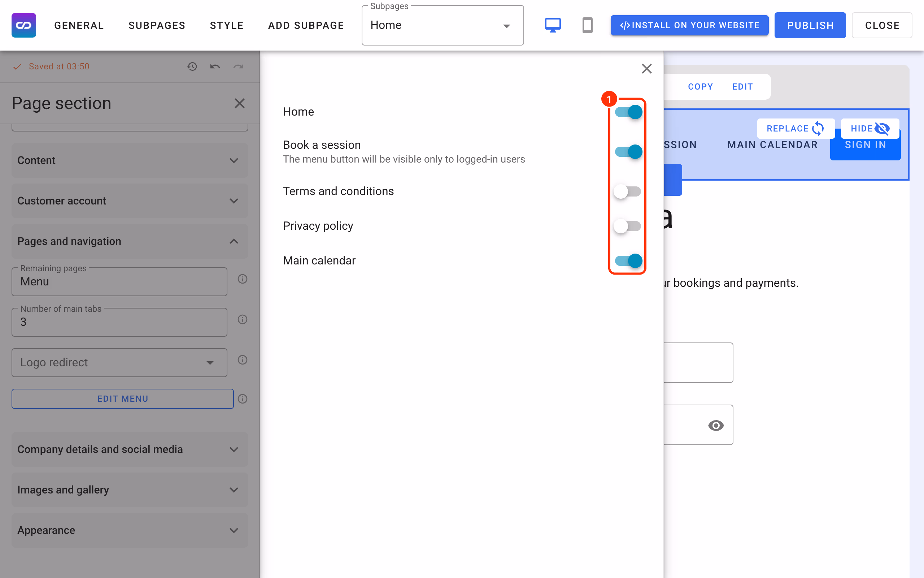
Task: Open version history icon
Action: click(192, 66)
